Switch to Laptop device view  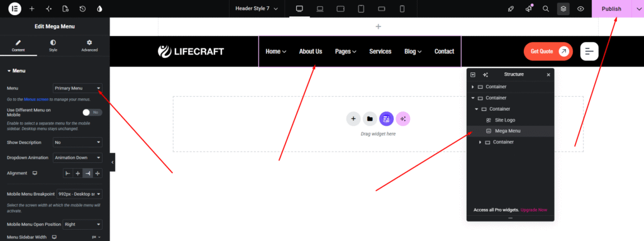320,9
